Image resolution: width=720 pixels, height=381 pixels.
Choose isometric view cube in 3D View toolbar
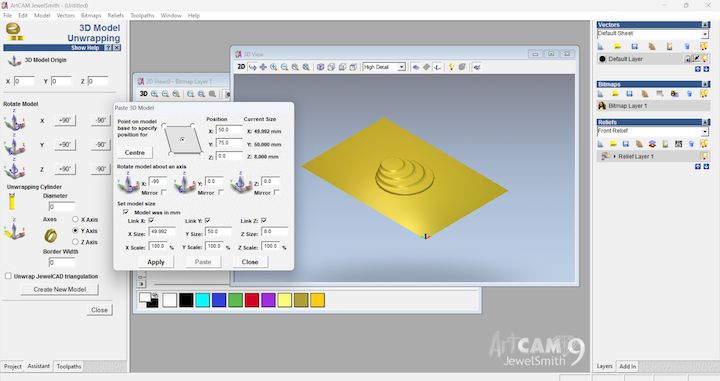321,67
